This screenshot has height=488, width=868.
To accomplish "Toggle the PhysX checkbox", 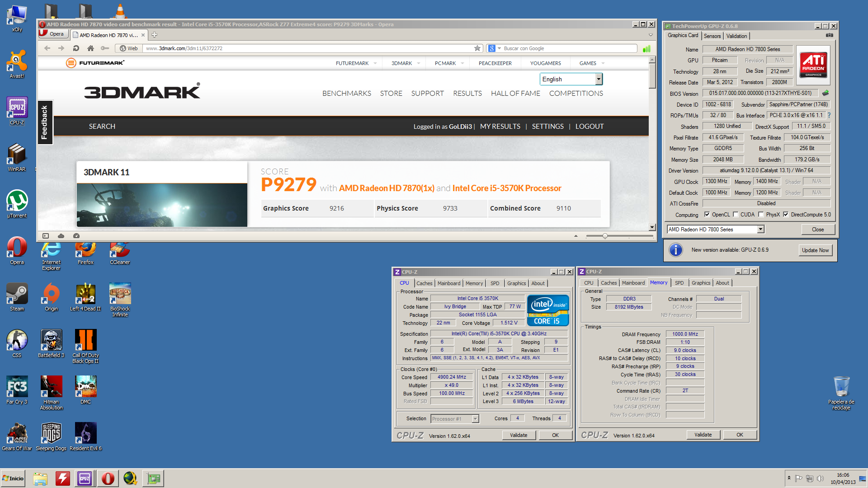I will click(x=761, y=215).
